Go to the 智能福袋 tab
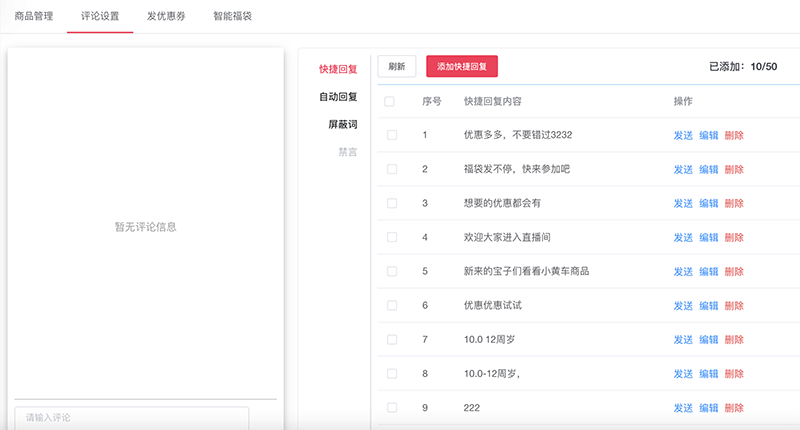The image size is (800, 430). click(x=232, y=16)
